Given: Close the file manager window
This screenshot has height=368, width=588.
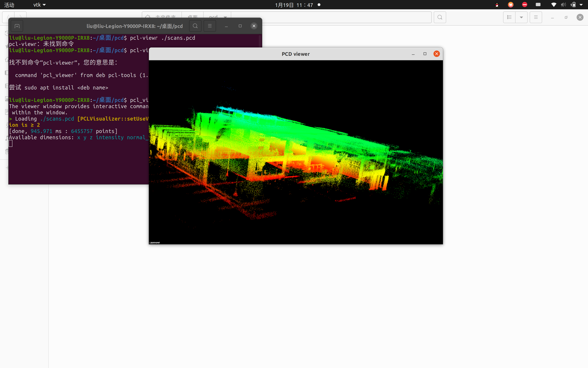Looking at the screenshot, I should (x=580, y=17).
